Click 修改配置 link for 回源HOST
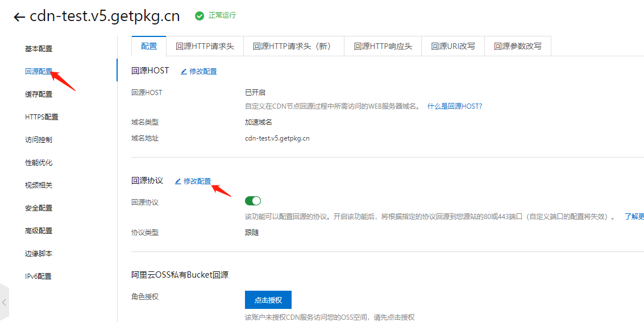 (203, 72)
